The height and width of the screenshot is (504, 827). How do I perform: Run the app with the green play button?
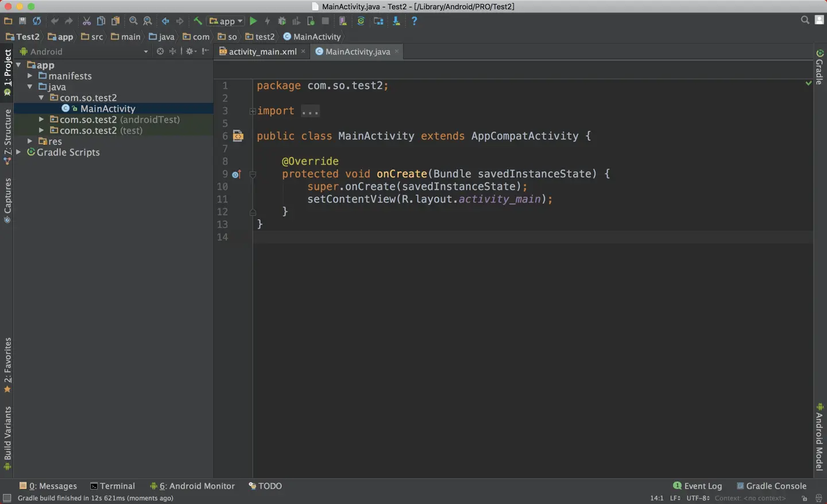[x=253, y=21]
